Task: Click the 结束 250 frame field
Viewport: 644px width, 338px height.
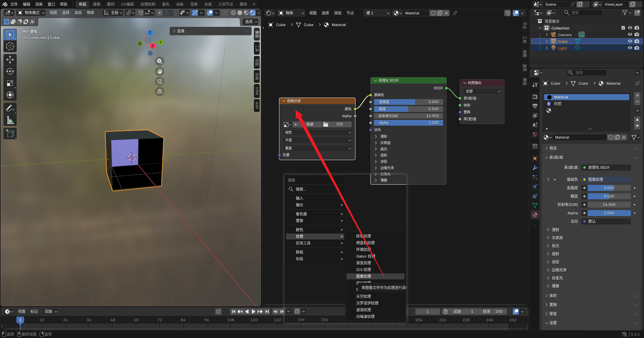Action: 493,312
